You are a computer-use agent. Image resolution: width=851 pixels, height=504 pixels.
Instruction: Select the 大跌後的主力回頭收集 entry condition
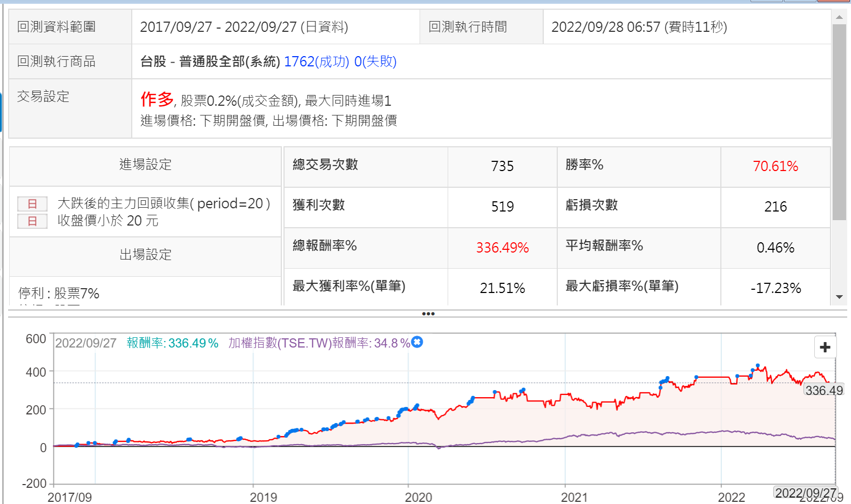pos(164,203)
